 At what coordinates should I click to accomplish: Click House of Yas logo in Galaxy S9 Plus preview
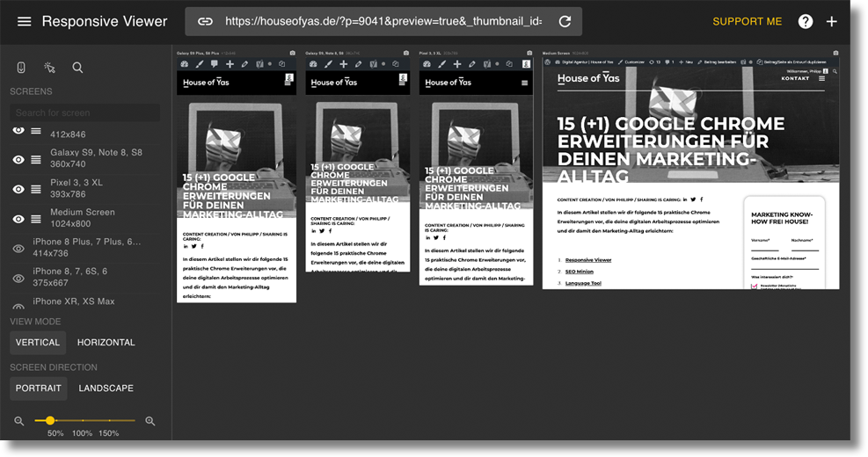point(206,83)
